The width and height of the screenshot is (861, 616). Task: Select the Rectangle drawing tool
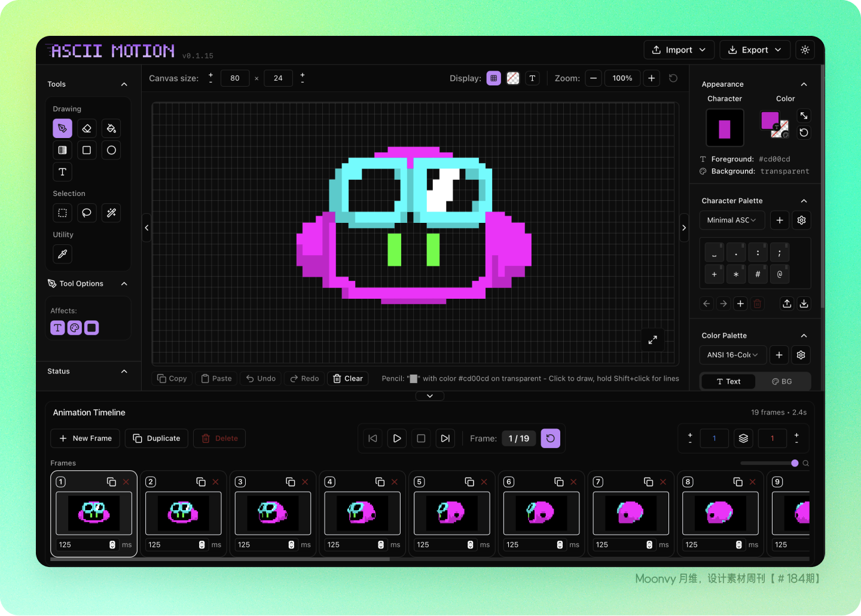tap(87, 150)
